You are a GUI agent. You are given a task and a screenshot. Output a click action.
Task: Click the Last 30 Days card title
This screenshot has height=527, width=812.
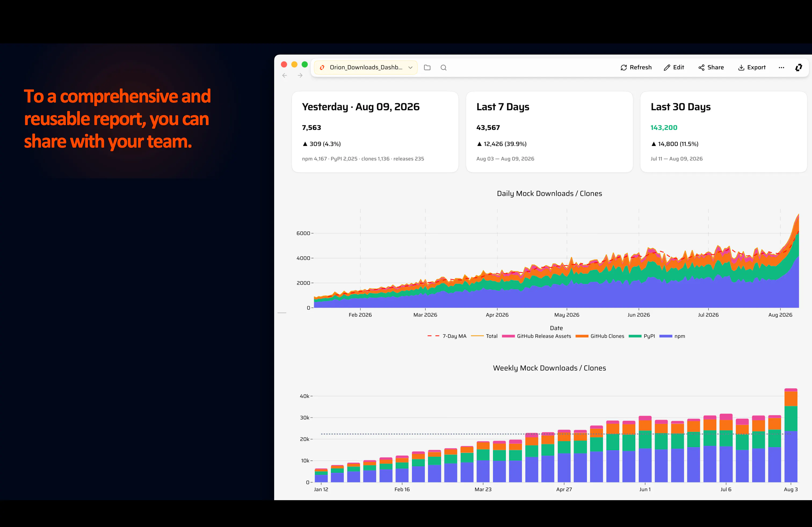(681, 107)
